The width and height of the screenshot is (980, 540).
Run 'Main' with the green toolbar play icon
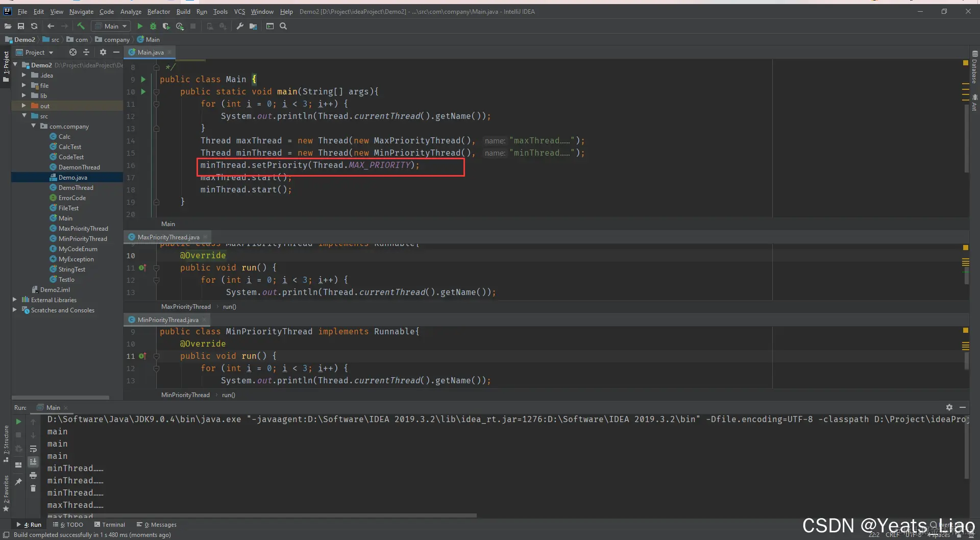pyautogui.click(x=140, y=26)
